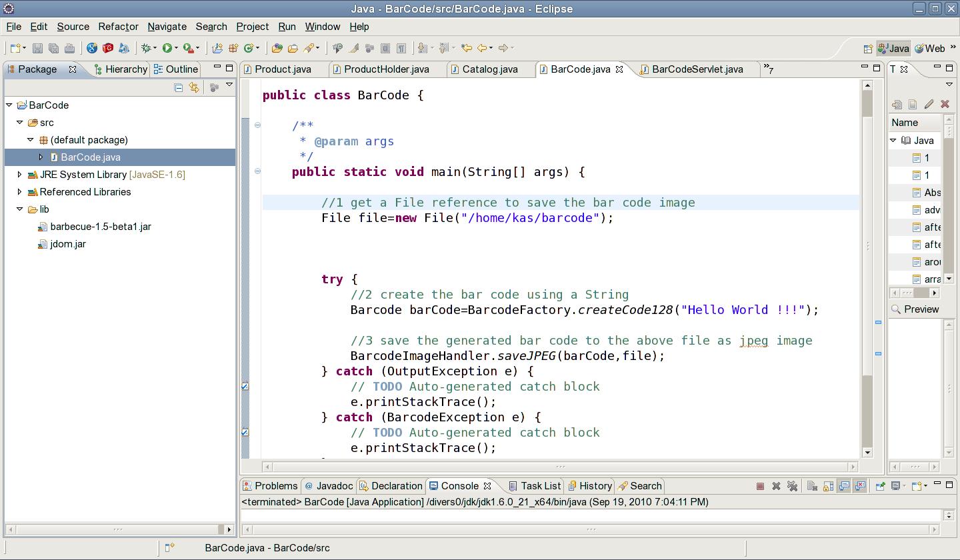Collapse the src folder in Package Explorer
Image resolution: width=960 pixels, height=560 pixels.
tap(21, 122)
